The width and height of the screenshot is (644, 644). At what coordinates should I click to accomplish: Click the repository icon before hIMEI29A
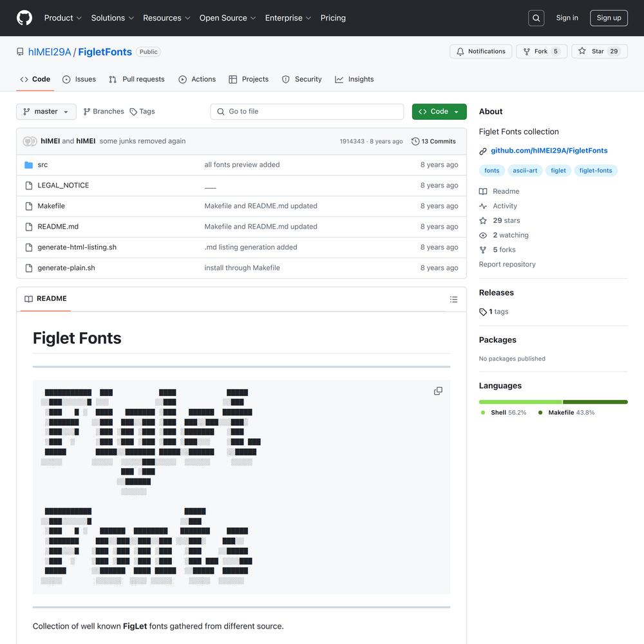pyautogui.click(x=20, y=52)
